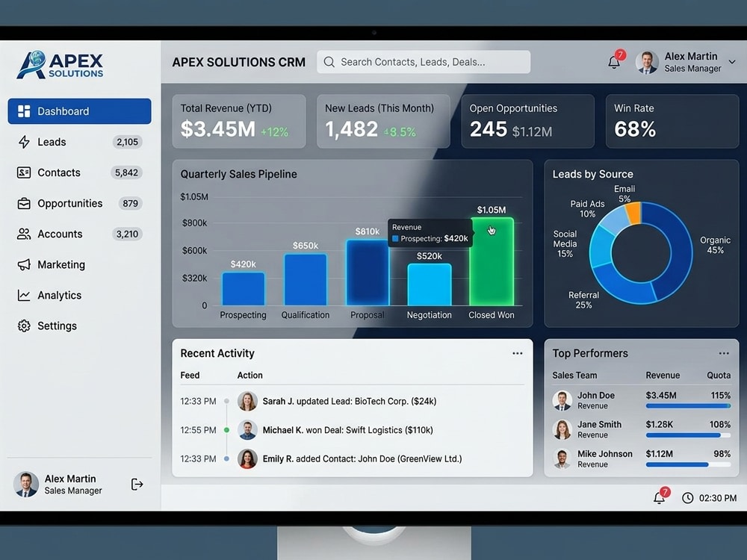Image resolution: width=747 pixels, height=560 pixels.
Task: Click 'Michael K. won Deal: Swift Logistics' entry
Action: (348, 430)
